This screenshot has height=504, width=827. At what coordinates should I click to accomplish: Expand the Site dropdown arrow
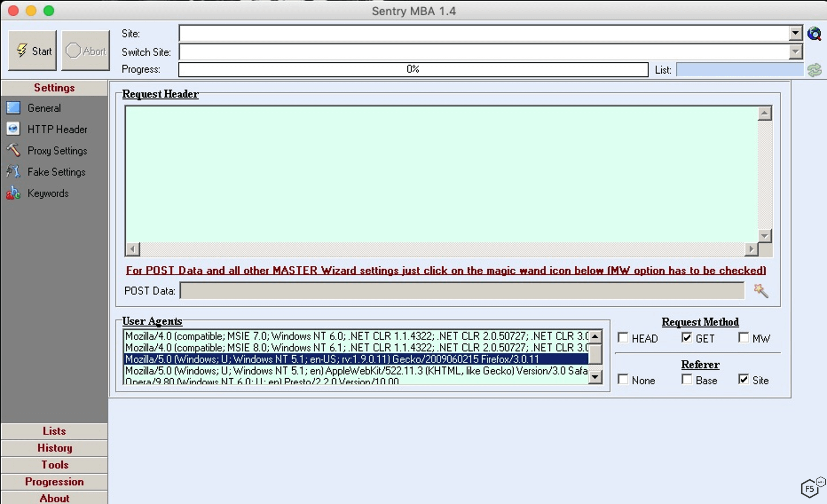795,33
